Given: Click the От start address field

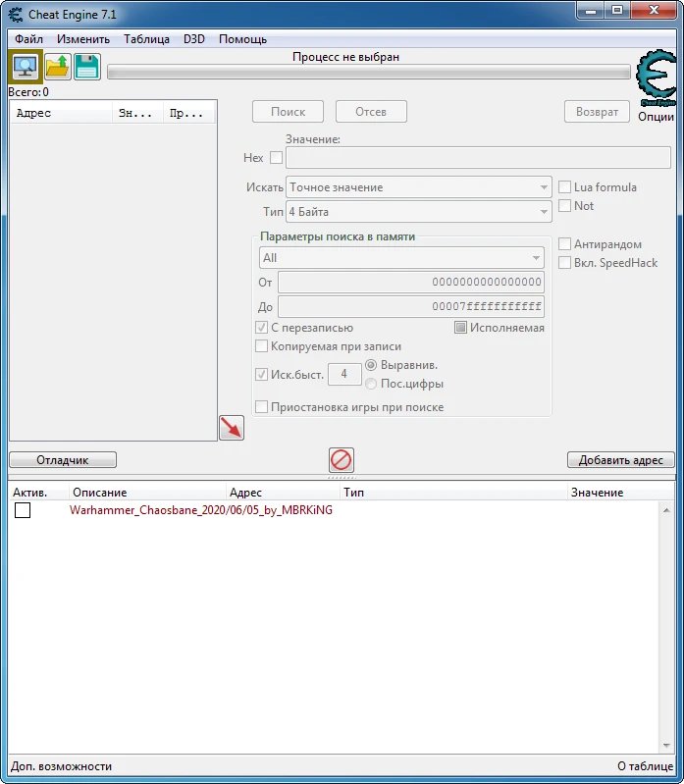Looking at the screenshot, I should click(x=411, y=282).
